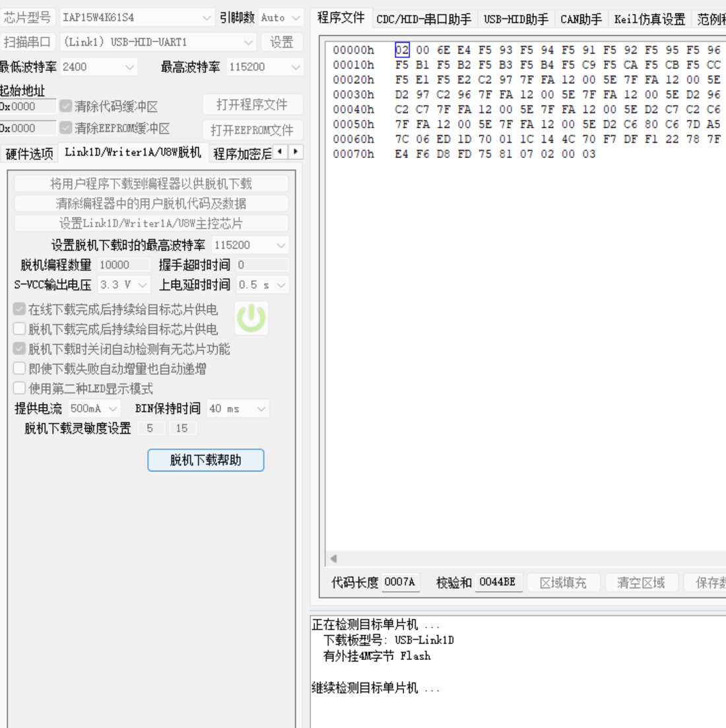Enable 脱机下载完成后持续给目标芯片供电 checkbox
The height and width of the screenshot is (728, 726).
20,329
